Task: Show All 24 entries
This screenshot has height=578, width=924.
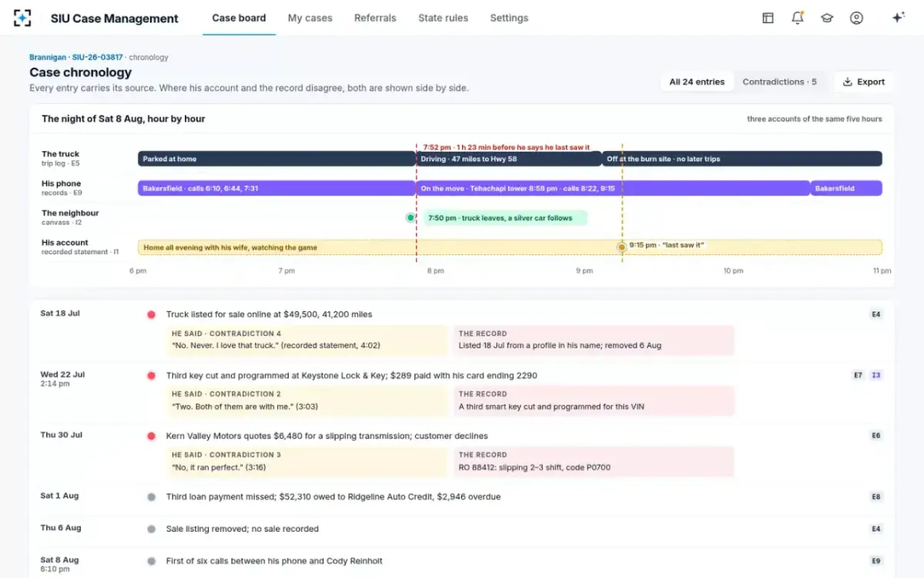Action: pyautogui.click(x=697, y=82)
